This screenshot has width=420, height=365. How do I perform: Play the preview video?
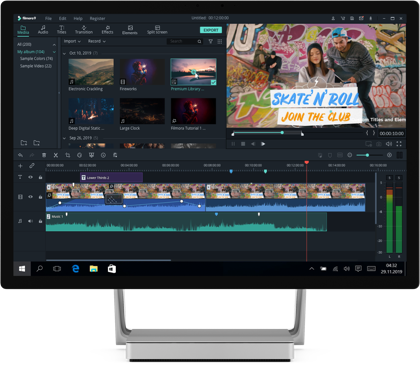point(263,144)
